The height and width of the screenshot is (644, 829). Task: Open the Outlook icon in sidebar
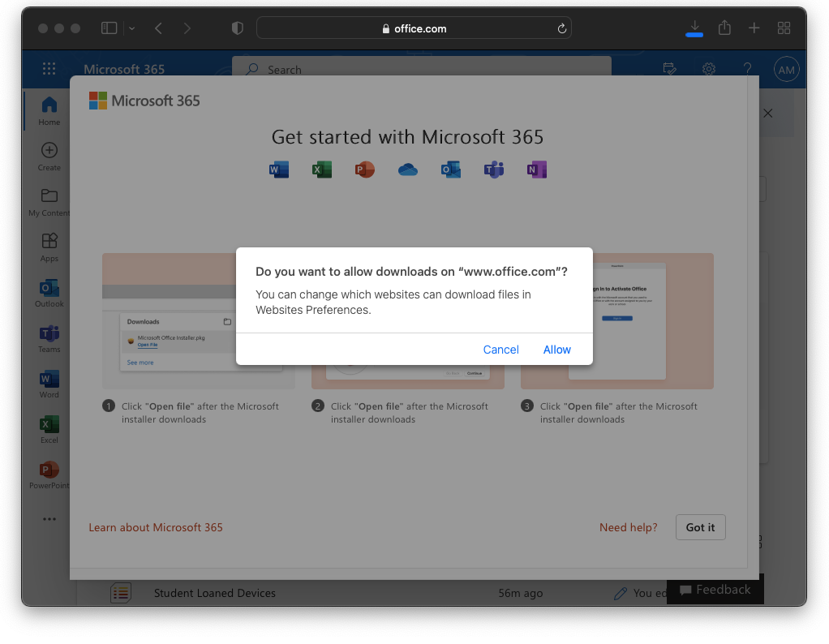pyautogui.click(x=49, y=289)
